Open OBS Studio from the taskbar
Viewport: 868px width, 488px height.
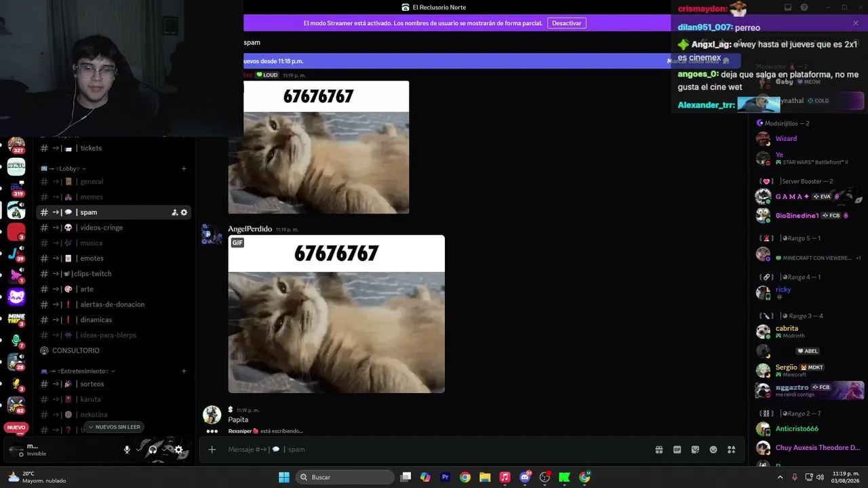click(x=545, y=477)
